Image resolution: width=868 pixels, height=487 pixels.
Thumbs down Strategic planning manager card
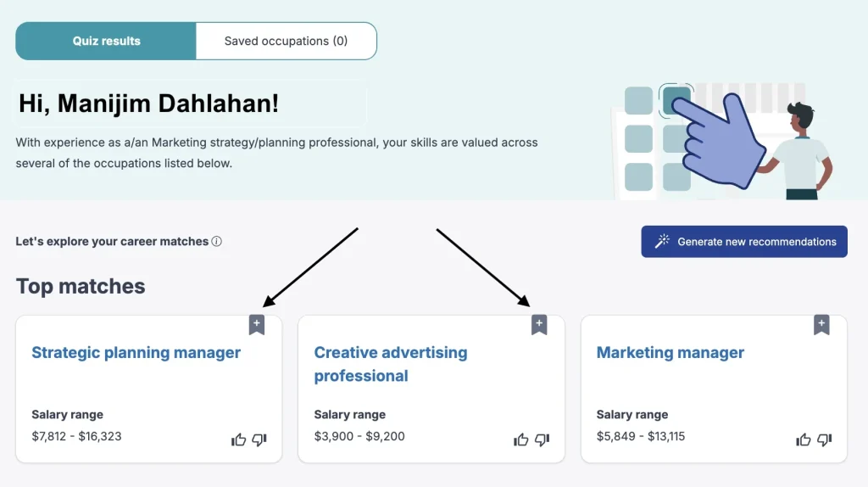coord(259,439)
